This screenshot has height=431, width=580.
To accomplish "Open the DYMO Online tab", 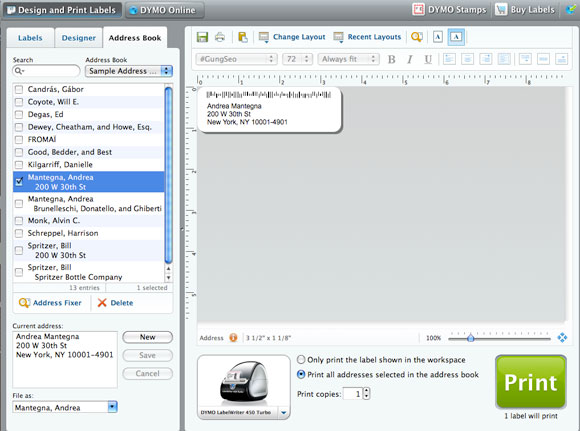I will [x=165, y=10].
